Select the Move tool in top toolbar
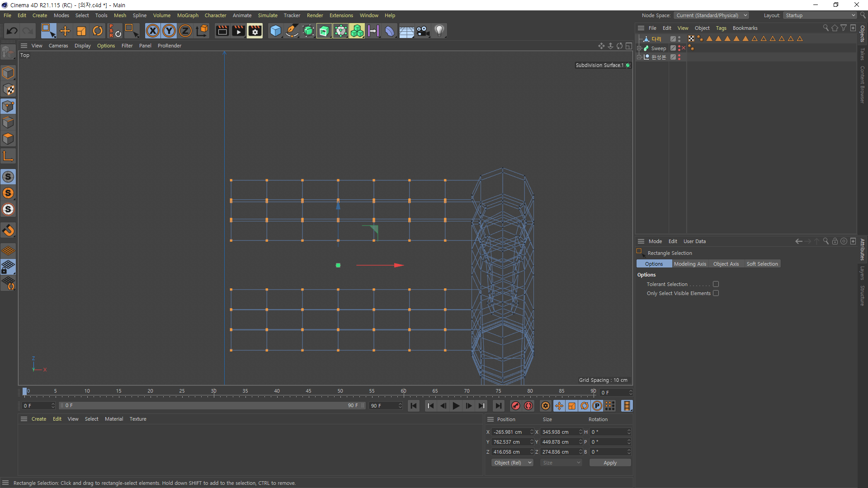 click(x=65, y=31)
